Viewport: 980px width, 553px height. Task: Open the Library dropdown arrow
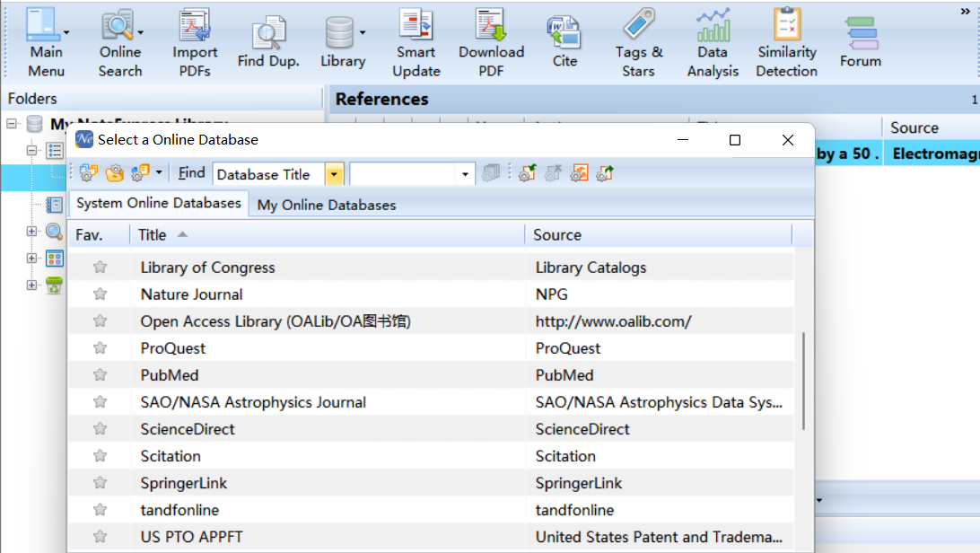point(363,32)
